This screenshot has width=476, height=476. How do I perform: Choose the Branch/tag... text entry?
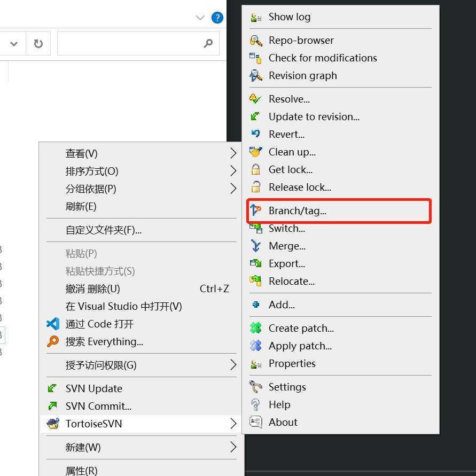click(297, 210)
